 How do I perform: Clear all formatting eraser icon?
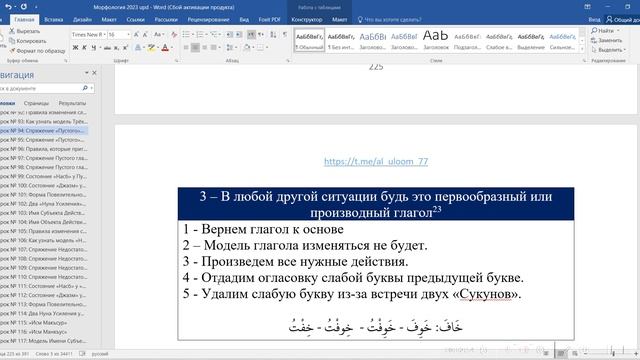coord(174,35)
